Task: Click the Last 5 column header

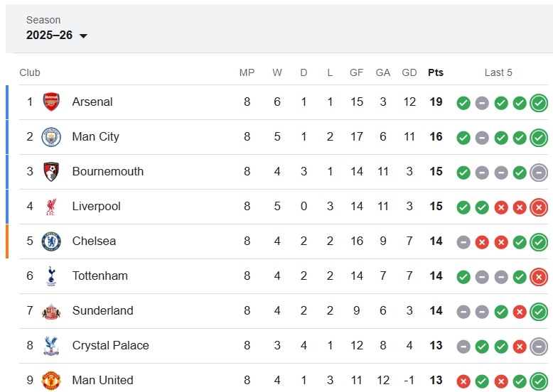Action: (x=498, y=72)
